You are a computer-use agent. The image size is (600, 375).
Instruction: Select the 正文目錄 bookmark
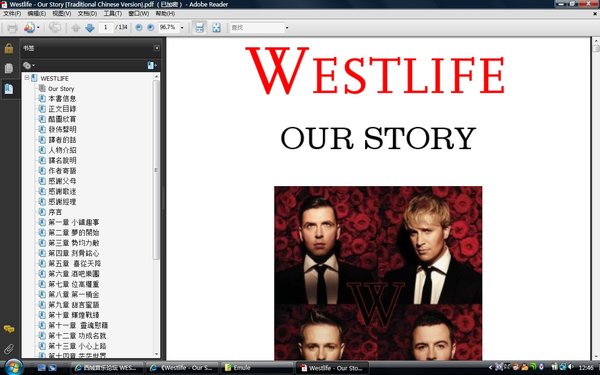(62, 109)
